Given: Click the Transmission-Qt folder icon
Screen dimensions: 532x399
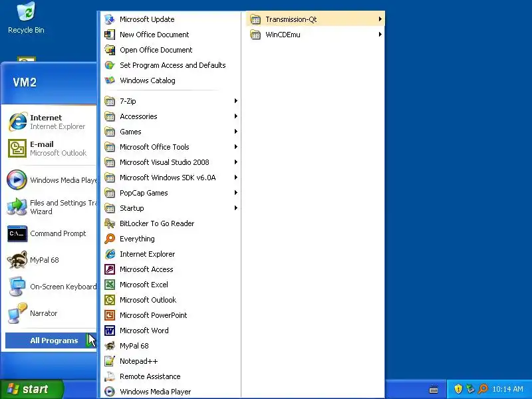Looking at the screenshot, I should [255, 19].
